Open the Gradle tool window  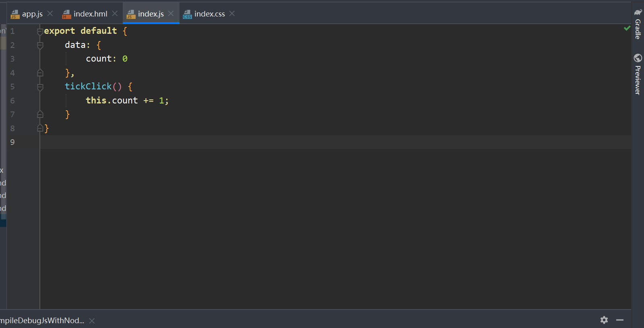[638, 25]
